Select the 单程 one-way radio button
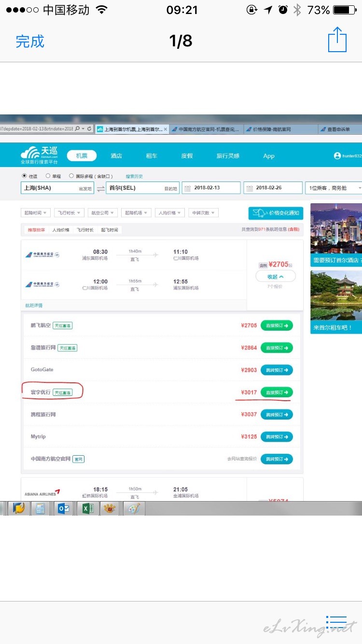The height and width of the screenshot is (644, 362). point(48,176)
